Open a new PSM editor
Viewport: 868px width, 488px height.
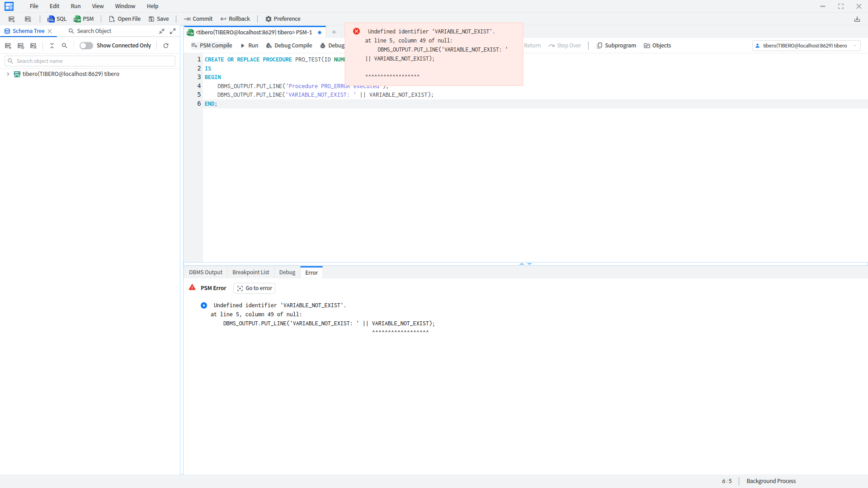pyautogui.click(x=84, y=19)
